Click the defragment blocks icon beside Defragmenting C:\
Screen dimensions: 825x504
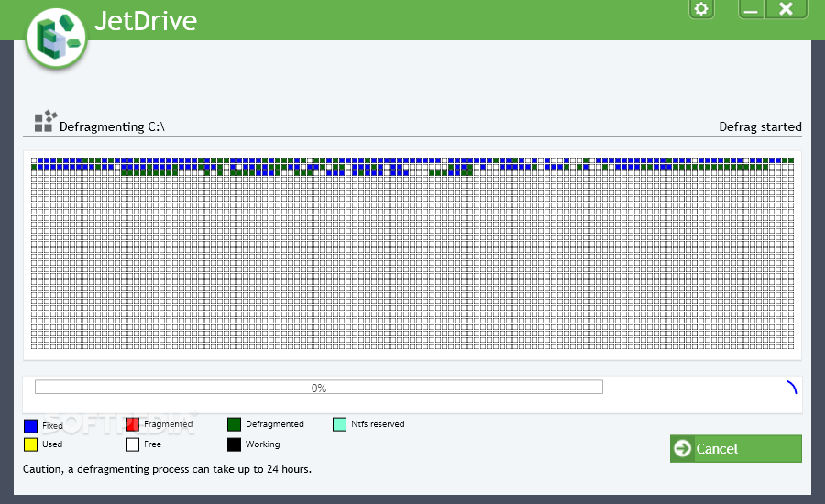click(x=45, y=121)
